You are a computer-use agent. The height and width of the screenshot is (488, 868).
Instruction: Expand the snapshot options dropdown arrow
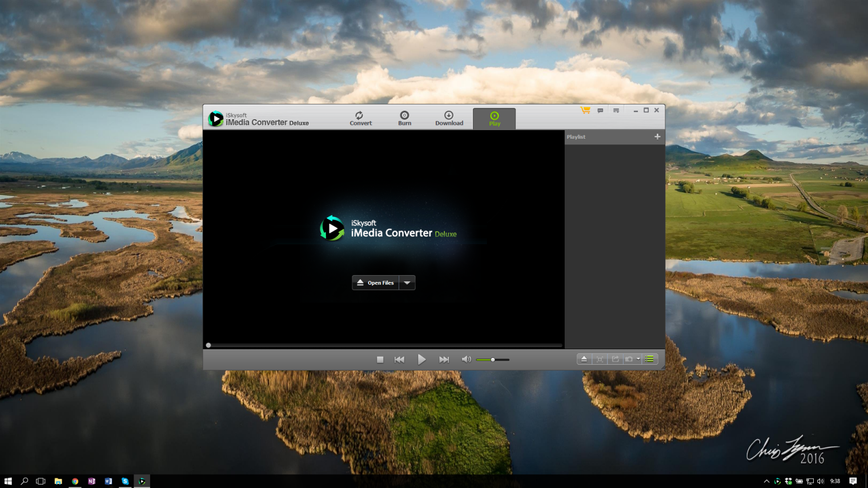(x=638, y=359)
